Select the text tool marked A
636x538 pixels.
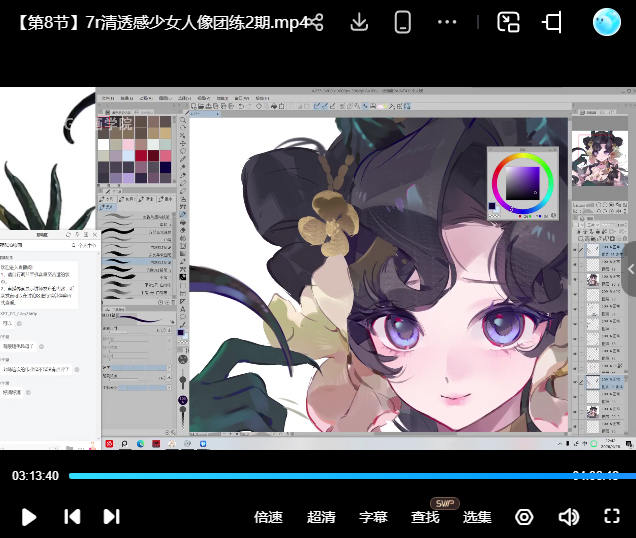point(183,309)
